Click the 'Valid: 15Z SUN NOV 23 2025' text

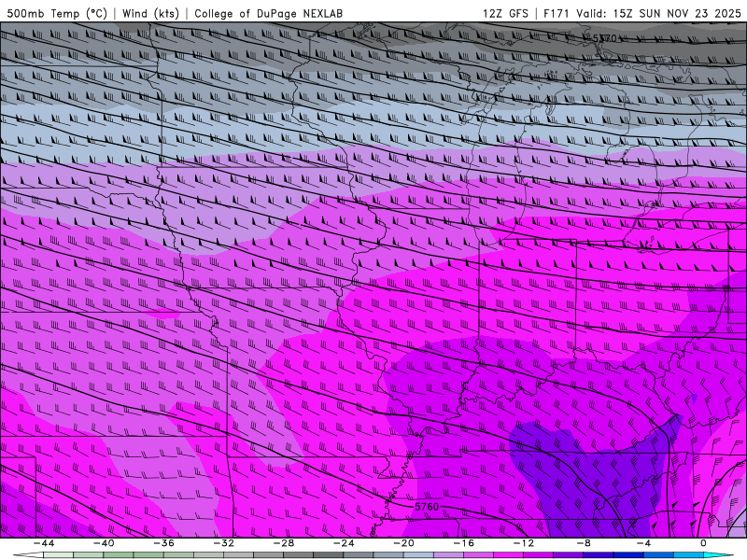(658, 14)
